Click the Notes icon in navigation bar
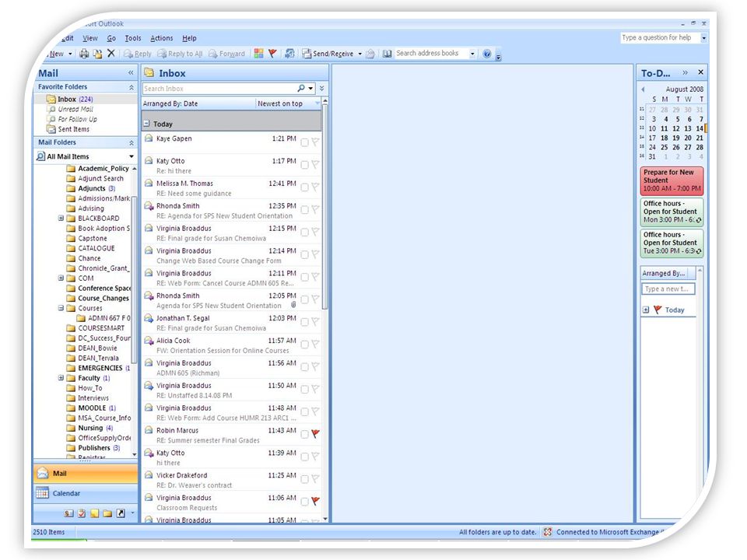 click(x=95, y=513)
